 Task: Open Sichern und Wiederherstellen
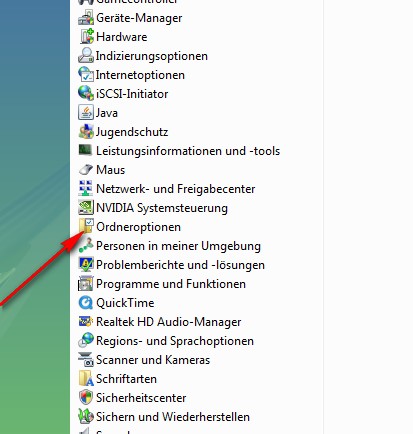(x=164, y=417)
